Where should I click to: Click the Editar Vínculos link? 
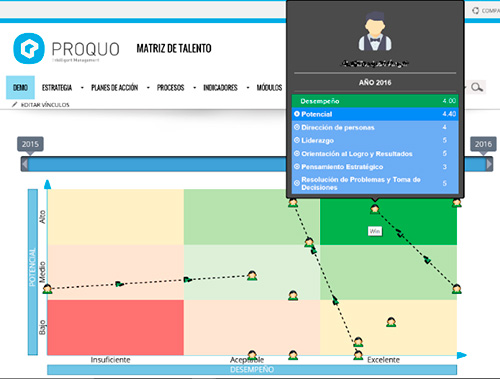click(45, 105)
